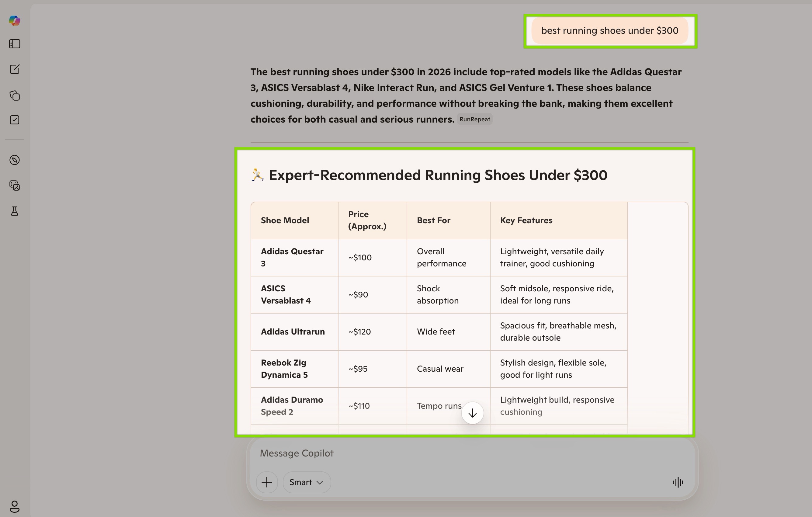Open the Labs flask icon
812x517 pixels.
15,211
